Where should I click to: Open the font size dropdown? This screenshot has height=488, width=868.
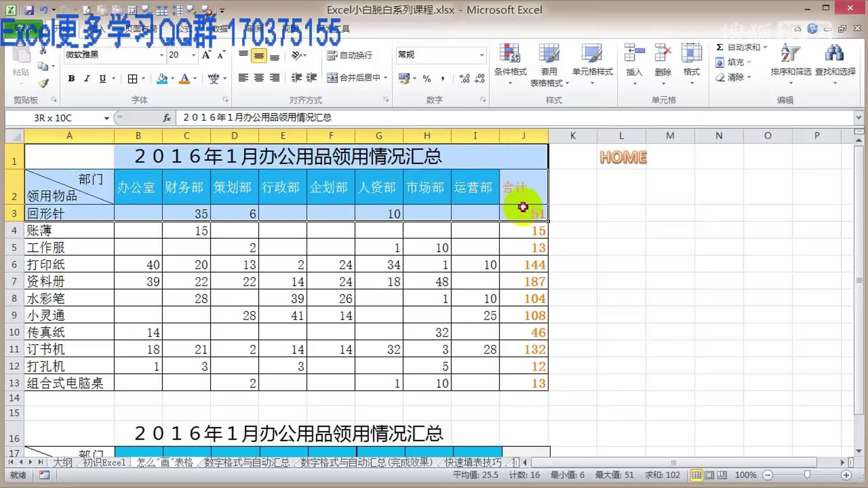[x=193, y=55]
